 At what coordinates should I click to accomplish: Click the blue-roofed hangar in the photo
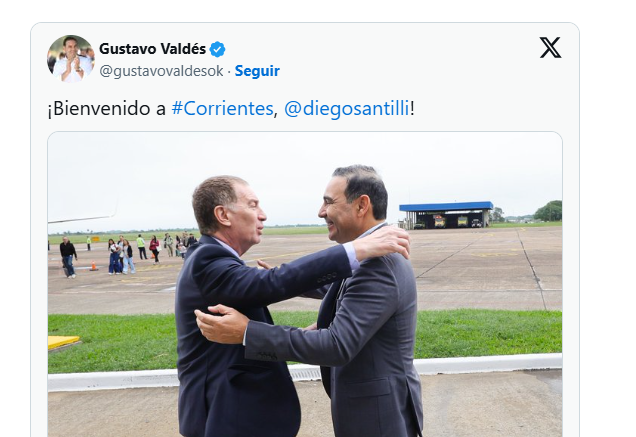(446, 215)
